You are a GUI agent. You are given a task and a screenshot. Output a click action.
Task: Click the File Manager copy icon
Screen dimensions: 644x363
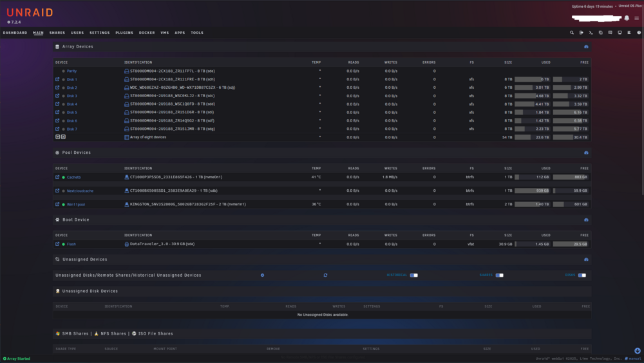pos(600,32)
